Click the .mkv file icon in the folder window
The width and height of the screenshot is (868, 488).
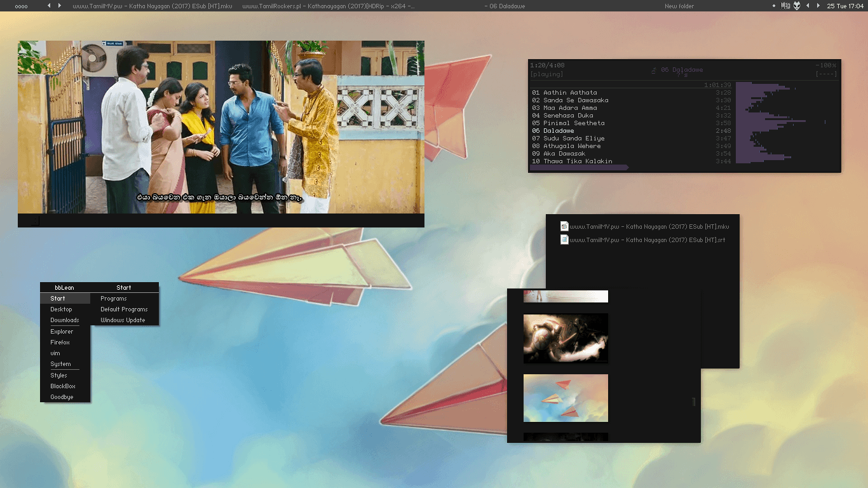[x=564, y=226]
